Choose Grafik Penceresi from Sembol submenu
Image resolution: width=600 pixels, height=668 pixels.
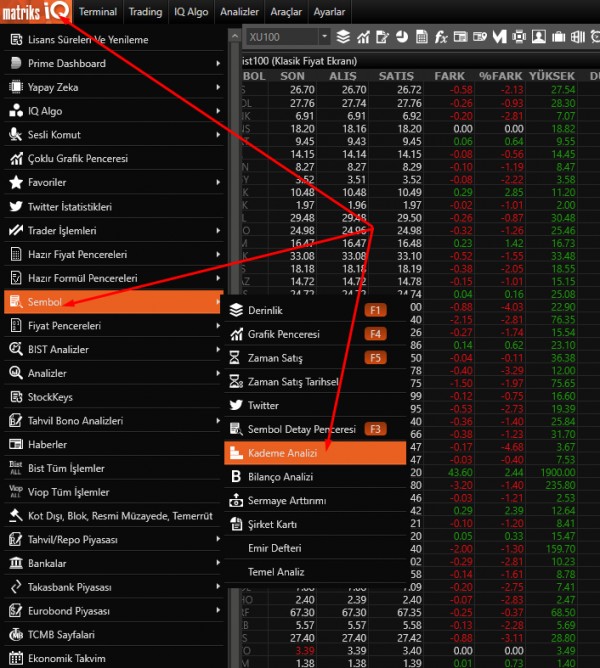[x=315, y=334]
